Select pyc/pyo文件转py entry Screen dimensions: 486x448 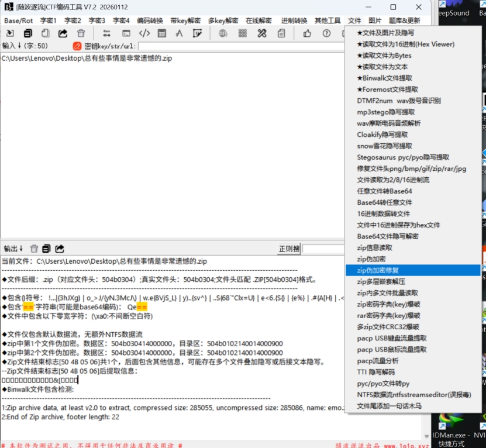[x=413, y=384]
